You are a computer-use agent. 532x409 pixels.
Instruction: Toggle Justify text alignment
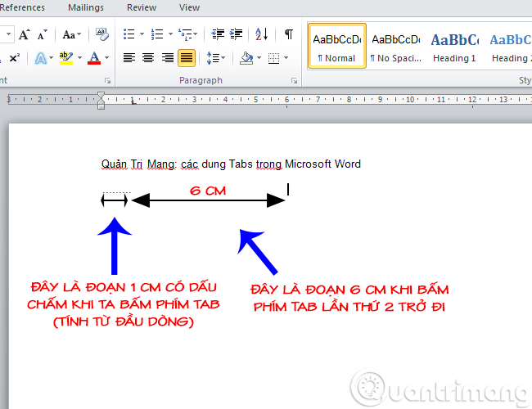(187, 58)
